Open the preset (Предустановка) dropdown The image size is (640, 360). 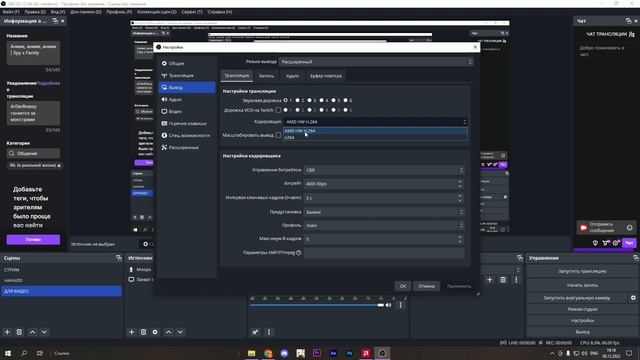tap(384, 212)
